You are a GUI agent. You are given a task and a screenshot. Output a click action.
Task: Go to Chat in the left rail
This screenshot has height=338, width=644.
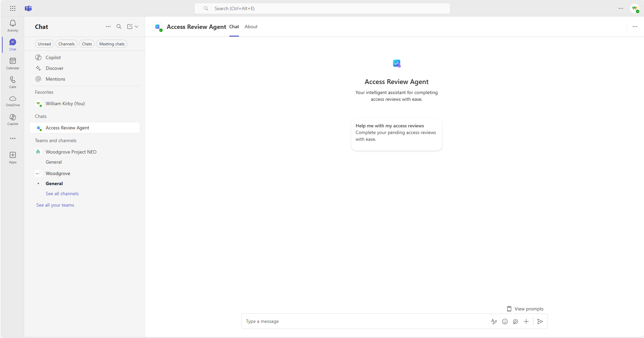point(13,45)
